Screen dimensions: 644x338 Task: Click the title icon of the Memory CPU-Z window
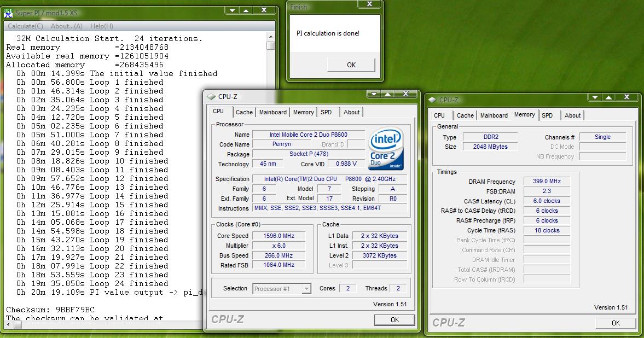click(432, 100)
